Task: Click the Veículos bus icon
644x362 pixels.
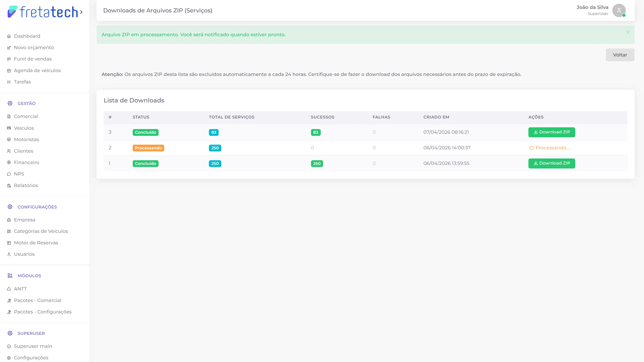Action: click(9, 128)
